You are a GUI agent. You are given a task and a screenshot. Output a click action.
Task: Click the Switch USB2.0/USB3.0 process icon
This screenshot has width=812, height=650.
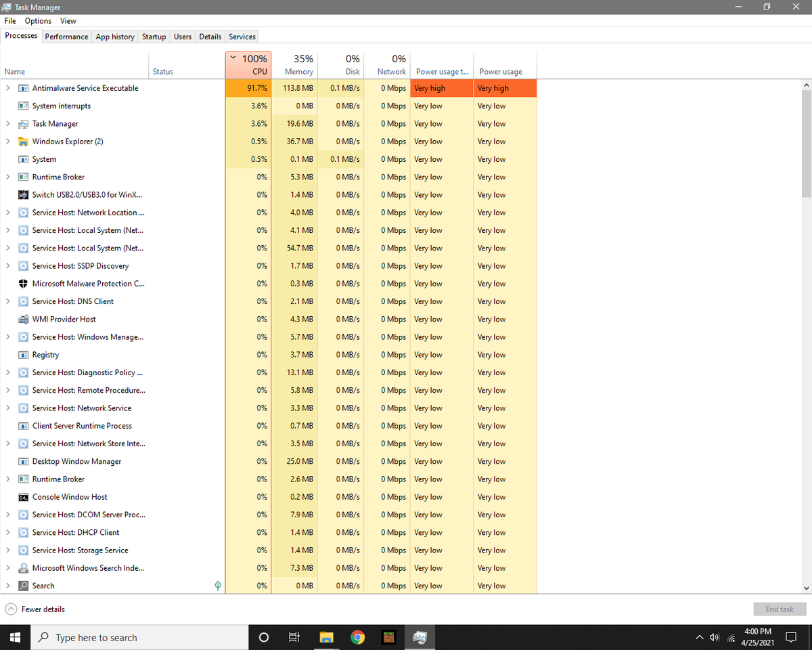click(24, 194)
